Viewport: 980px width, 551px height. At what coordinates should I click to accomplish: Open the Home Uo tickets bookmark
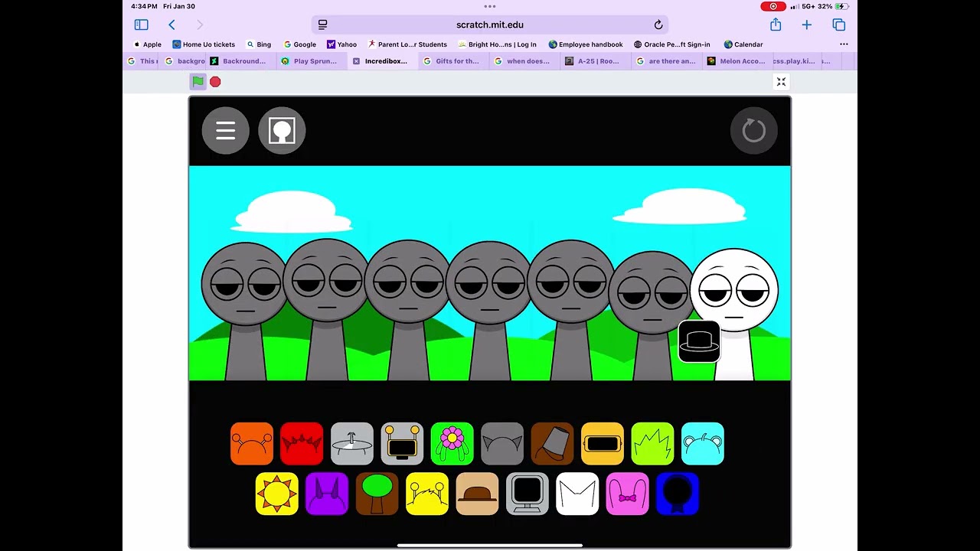click(204, 44)
